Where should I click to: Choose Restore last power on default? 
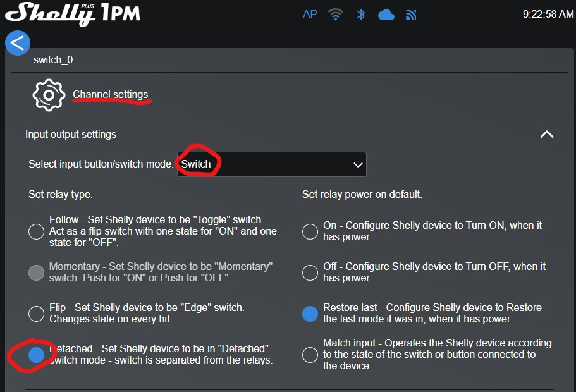click(310, 314)
